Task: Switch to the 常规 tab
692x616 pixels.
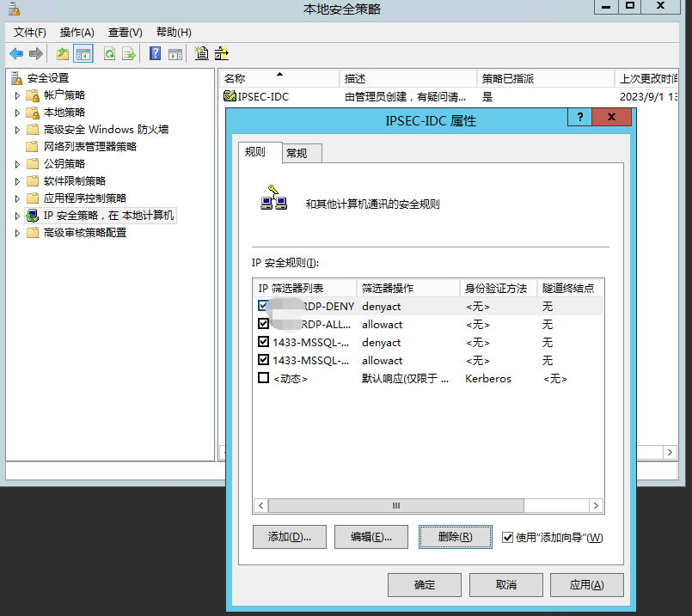Action: 297,153
